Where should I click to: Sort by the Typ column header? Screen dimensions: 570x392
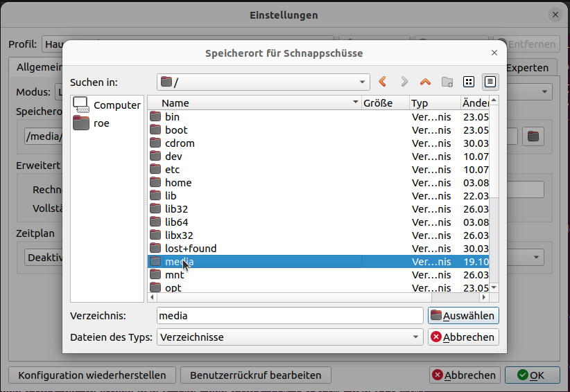pos(433,103)
